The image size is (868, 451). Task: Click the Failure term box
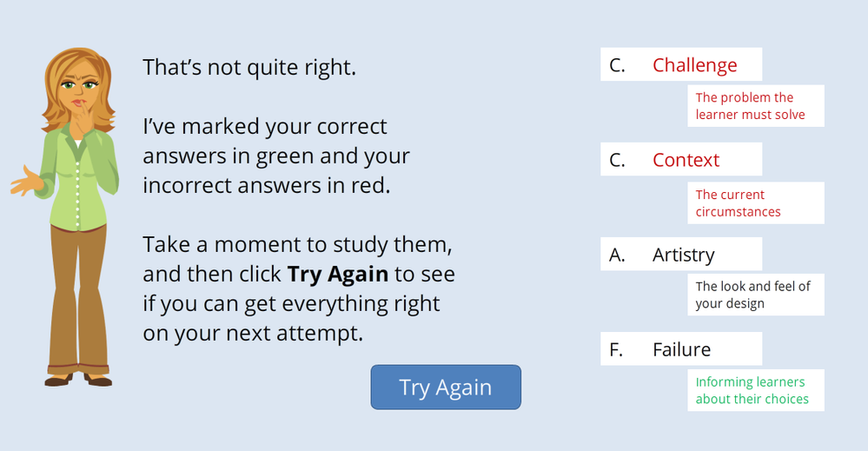[681, 348]
